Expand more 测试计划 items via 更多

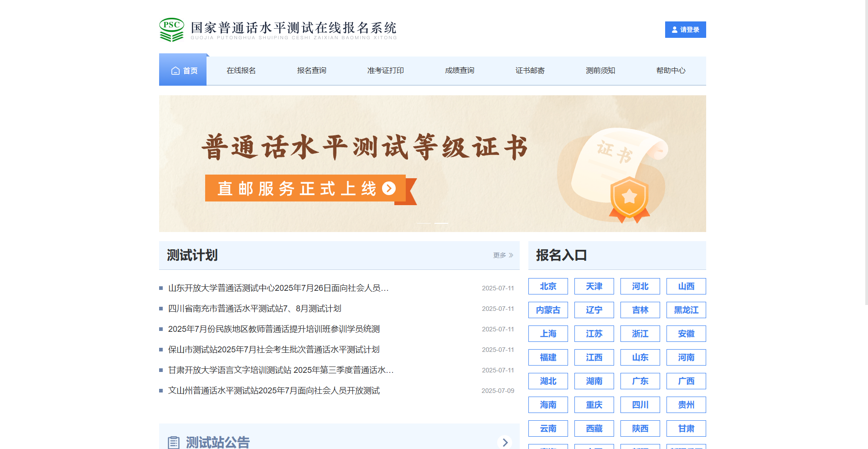498,256
